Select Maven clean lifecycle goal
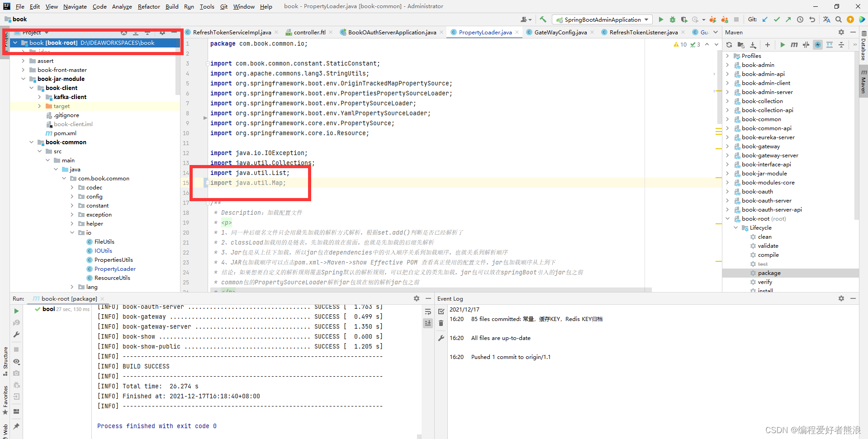This screenshot has height=439, width=868. click(x=764, y=236)
